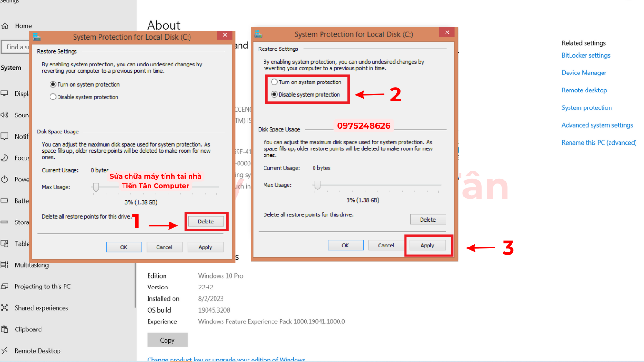Click OK button in left dialog
The width and height of the screenshot is (644, 362).
pos(124,247)
